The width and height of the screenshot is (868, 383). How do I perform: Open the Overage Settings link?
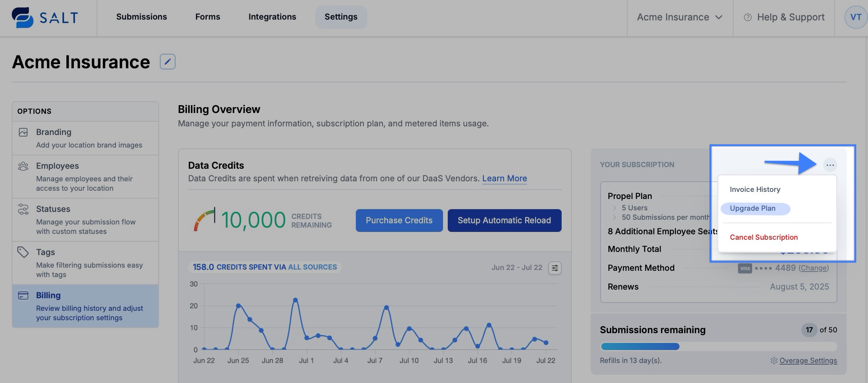point(808,361)
